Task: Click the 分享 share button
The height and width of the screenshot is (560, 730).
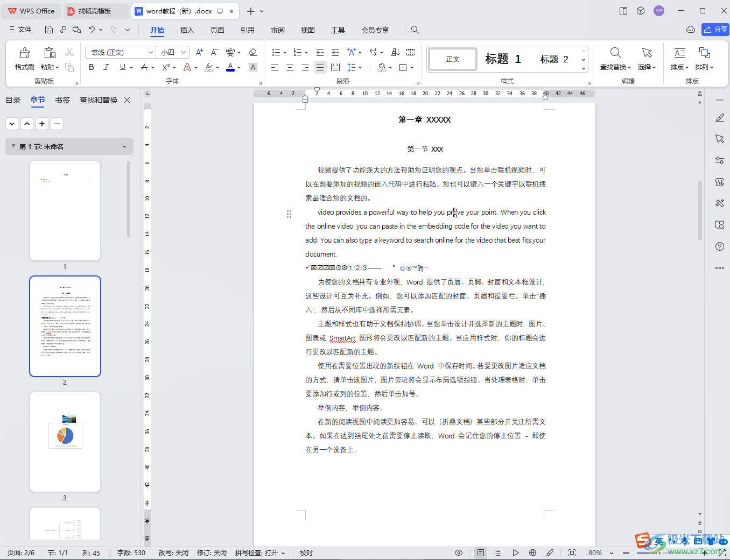Action: click(x=715, y=30)
